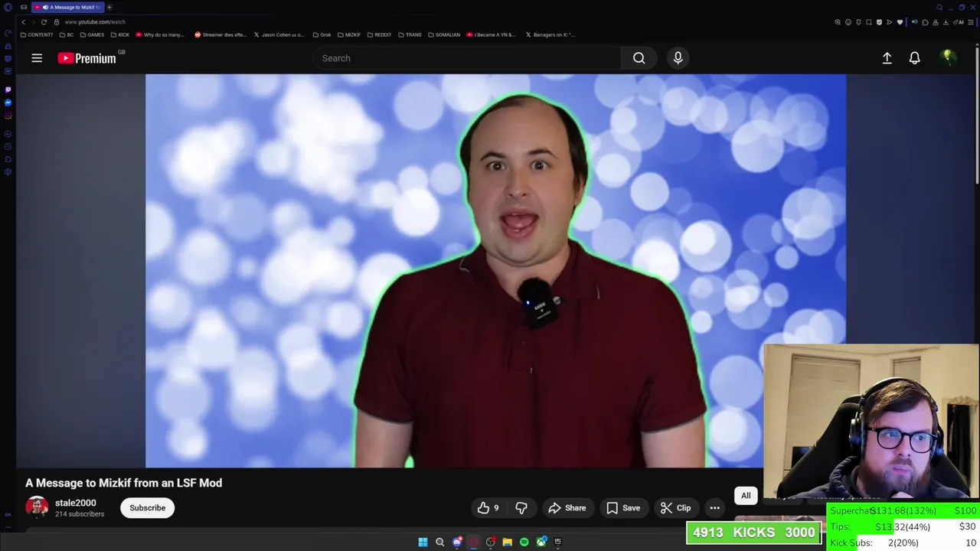Open the extensions cube icon
The image size is (980, 551).
coord(925,22)
